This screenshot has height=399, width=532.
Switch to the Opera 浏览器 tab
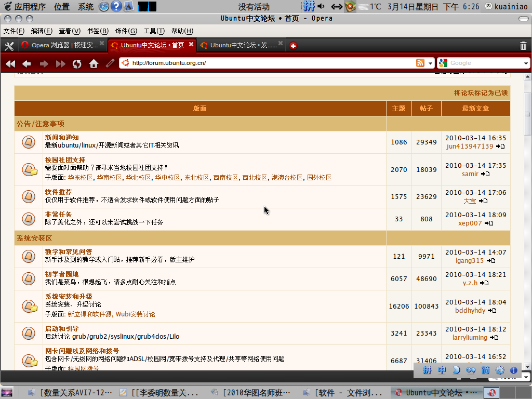tap(62, 45)
